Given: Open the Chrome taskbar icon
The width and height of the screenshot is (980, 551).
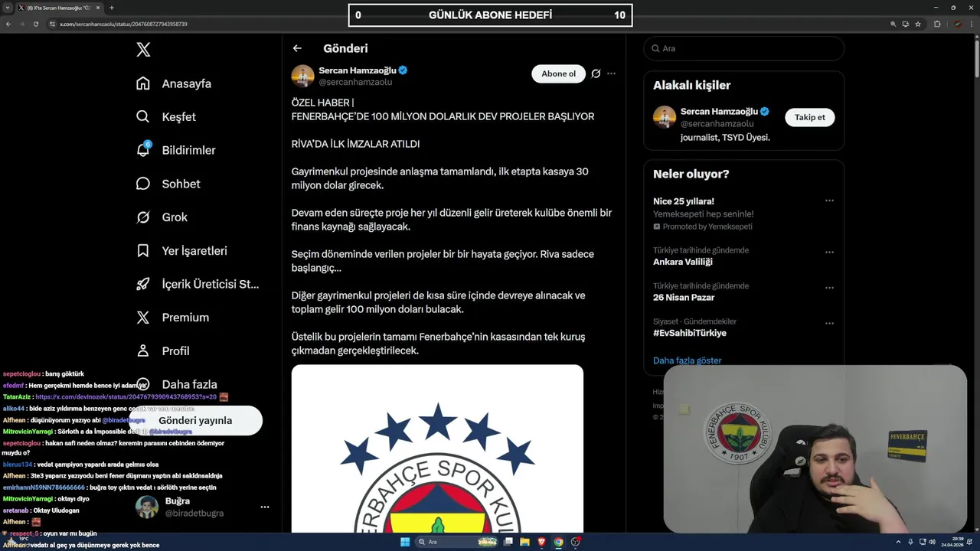Looking at the screenshot, I should tap(558, 542).
